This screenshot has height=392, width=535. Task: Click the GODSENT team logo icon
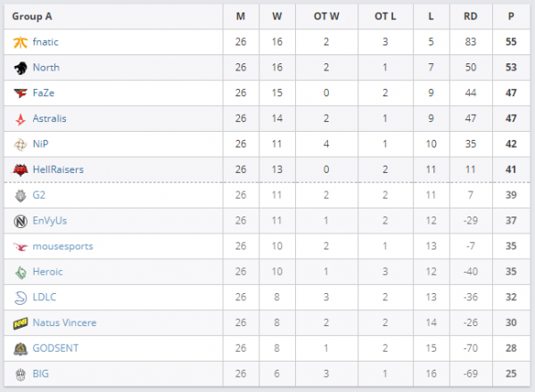coord(21,348)
